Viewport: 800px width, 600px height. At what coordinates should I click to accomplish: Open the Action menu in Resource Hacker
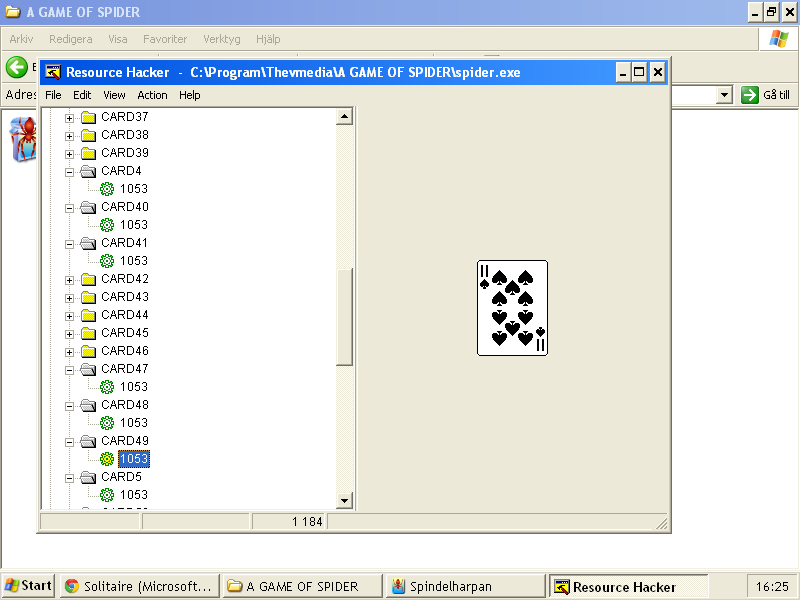[153, 95]
